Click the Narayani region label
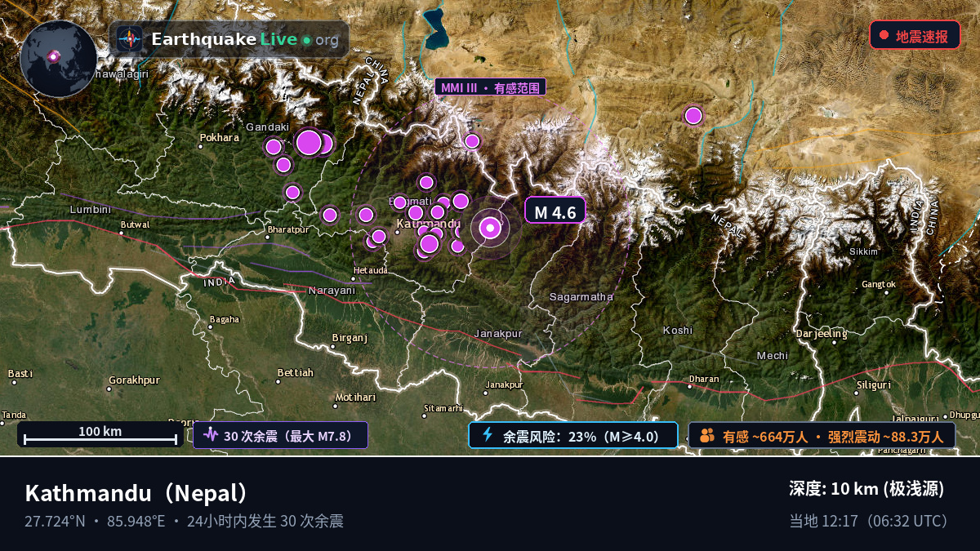980x551 pixels. (332, 290)
